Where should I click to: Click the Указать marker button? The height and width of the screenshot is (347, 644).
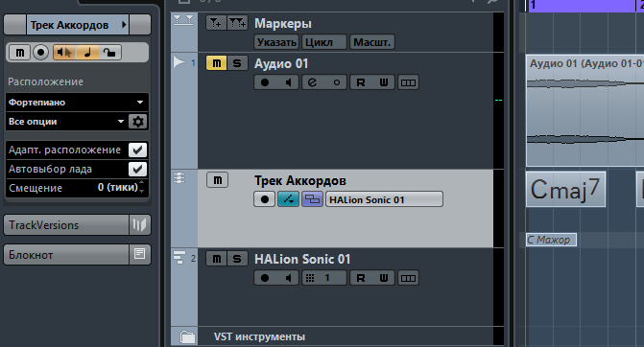(276, 42)
